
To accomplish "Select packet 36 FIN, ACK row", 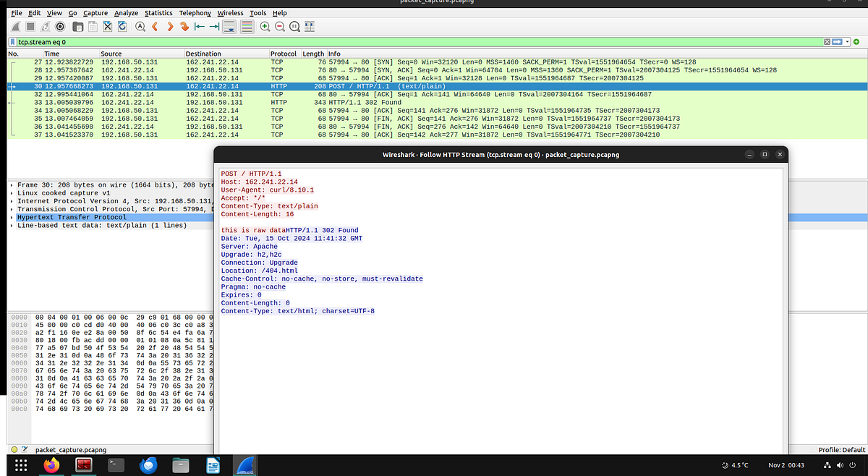I will [x=437, y=126].
